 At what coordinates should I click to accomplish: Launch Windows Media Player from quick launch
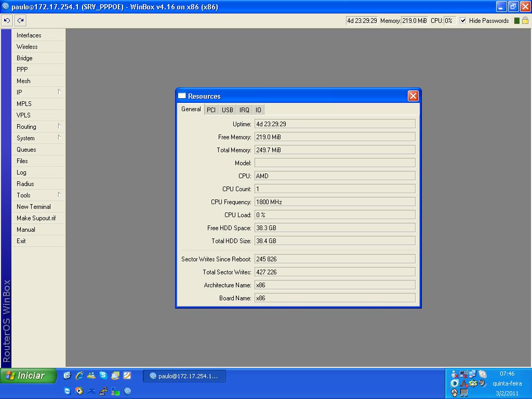(79, 391)
